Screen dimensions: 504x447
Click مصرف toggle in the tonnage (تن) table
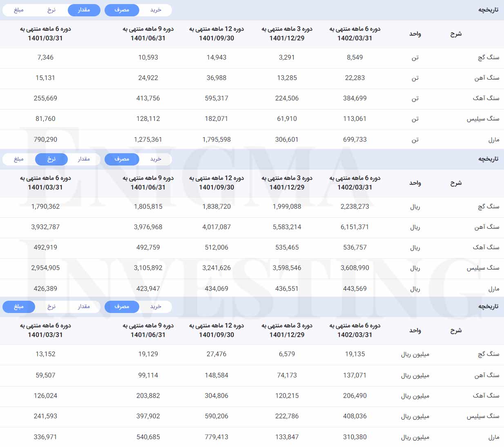click(x=122, y=10)
